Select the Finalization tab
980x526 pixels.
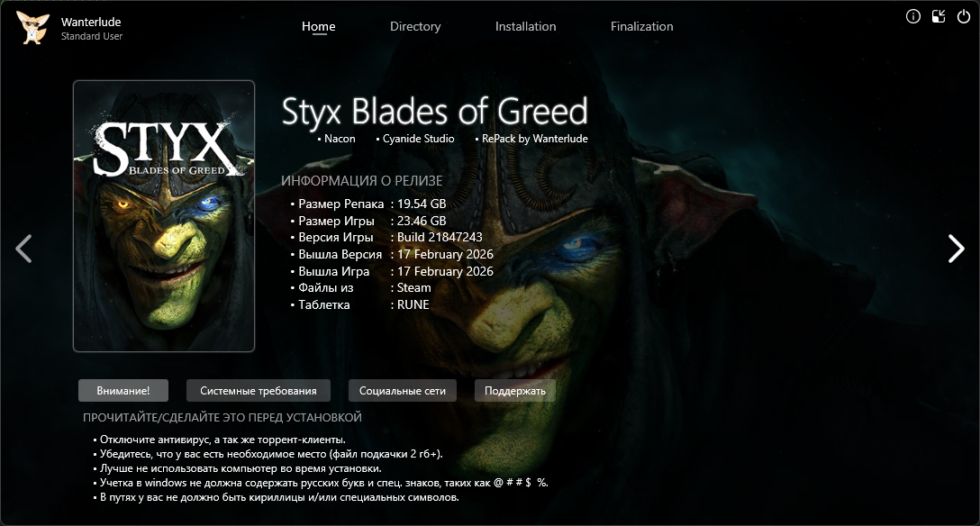pyautogui.click(x=642, y=26)
